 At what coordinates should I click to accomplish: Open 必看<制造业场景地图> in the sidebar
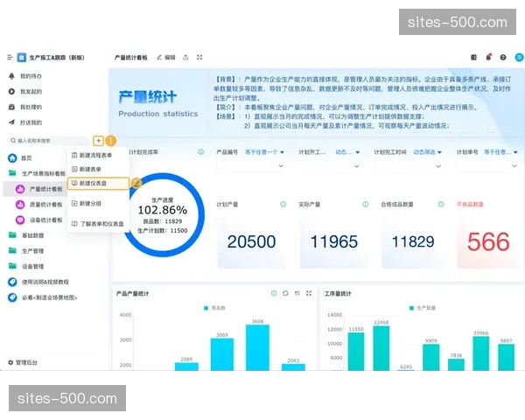pos(43,297)
